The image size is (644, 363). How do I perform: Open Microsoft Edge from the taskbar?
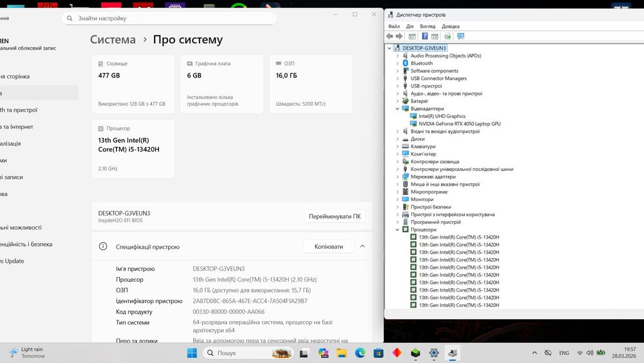point(360,353)
